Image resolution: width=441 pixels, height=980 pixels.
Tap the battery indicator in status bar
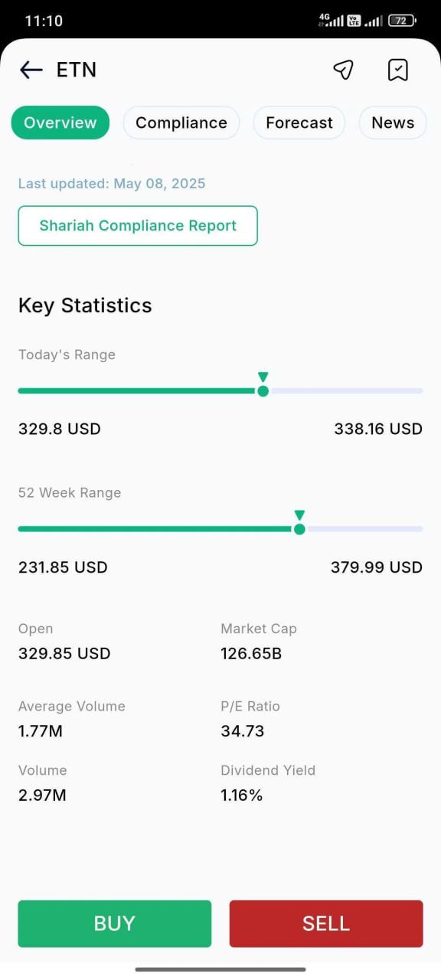pyautogui.click(x=402, y=21)
